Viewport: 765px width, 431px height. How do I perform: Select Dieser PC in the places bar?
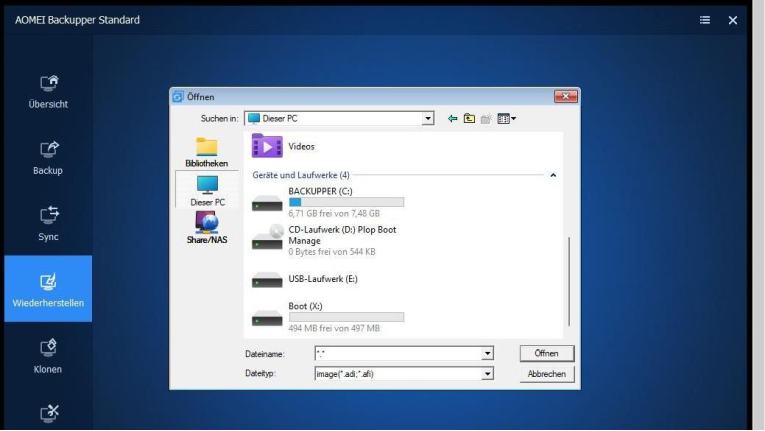(207, 190)
